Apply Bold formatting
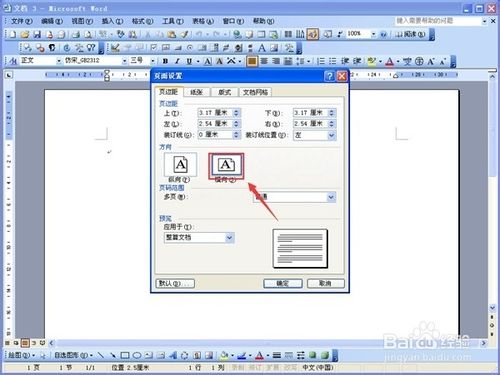Viewport: 500px width, 375px height. tap(165, 61)
